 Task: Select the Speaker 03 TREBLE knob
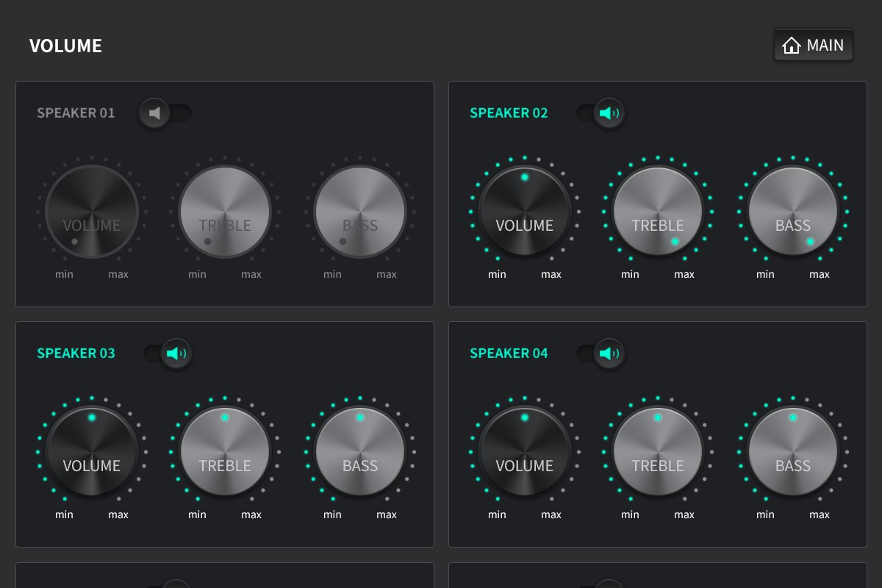pyautogui.click(x=225, y=452)
